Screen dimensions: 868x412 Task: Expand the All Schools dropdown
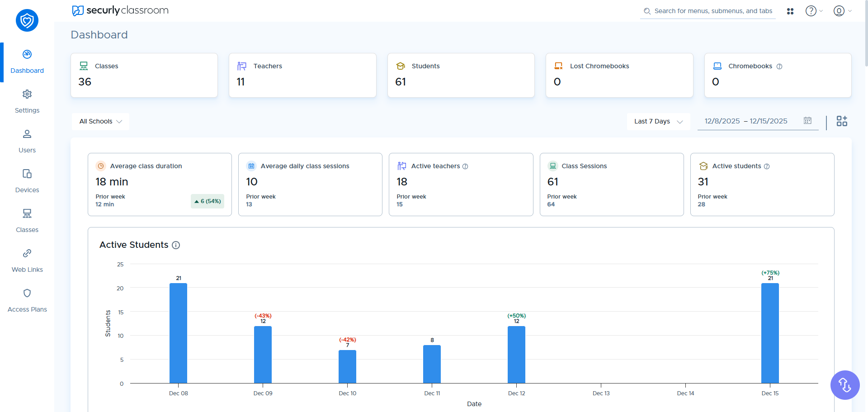[100, 122]
